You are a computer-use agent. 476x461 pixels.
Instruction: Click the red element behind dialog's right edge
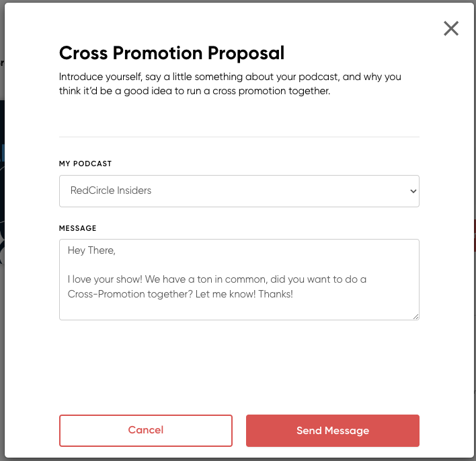tap(474, 236)
